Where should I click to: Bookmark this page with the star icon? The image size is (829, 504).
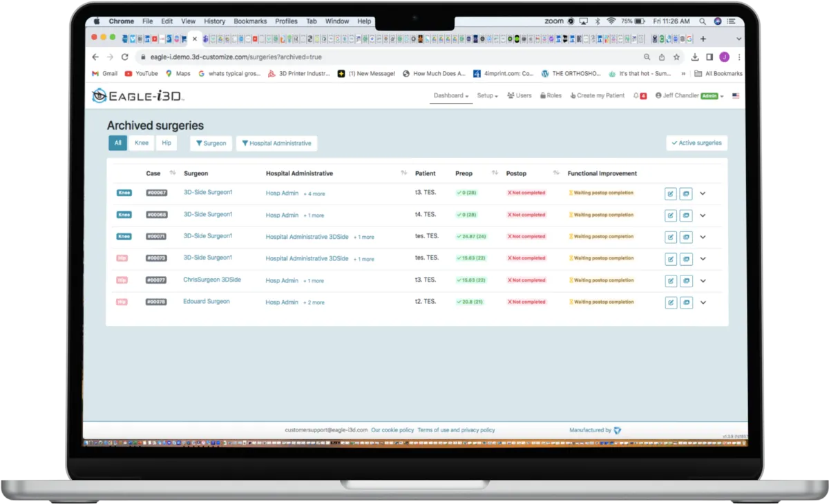coord(676,57)
